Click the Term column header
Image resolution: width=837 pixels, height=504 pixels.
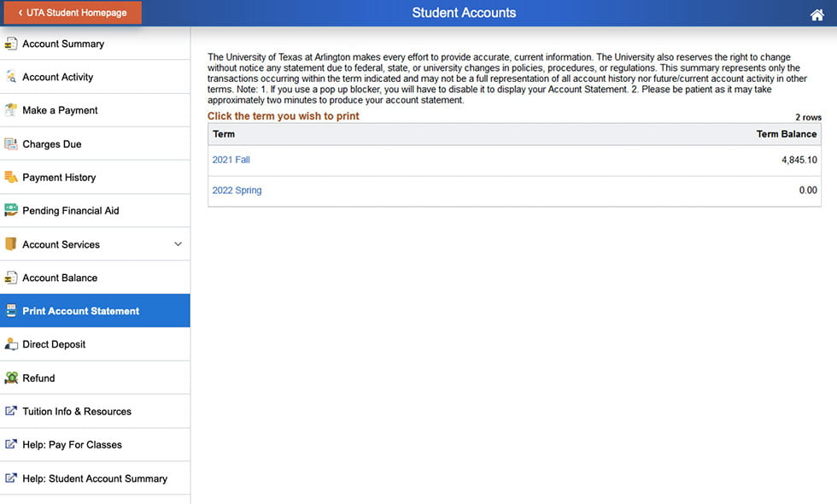[224, 133]
